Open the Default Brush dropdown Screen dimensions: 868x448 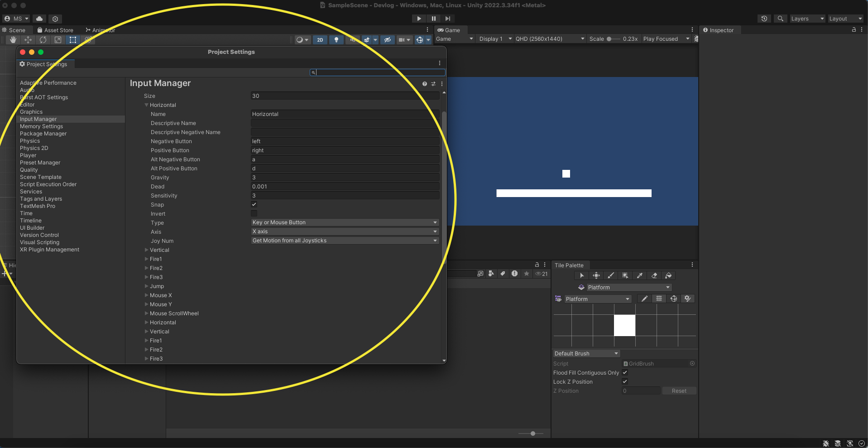click(x=586, y=353)
